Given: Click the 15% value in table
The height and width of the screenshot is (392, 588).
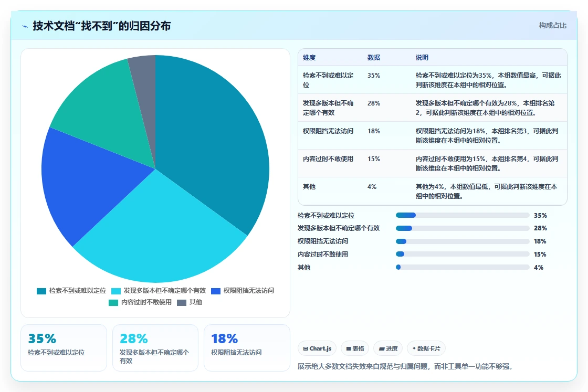Looking at the screenshot, I should (x=374, y=158).
